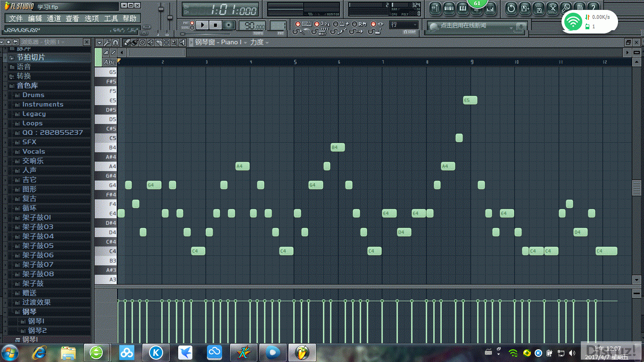Image resolution: width=644 pixels, height=362 pixels.
Task: Open the mixer window from top toolbar
Action: pos(490,8)
